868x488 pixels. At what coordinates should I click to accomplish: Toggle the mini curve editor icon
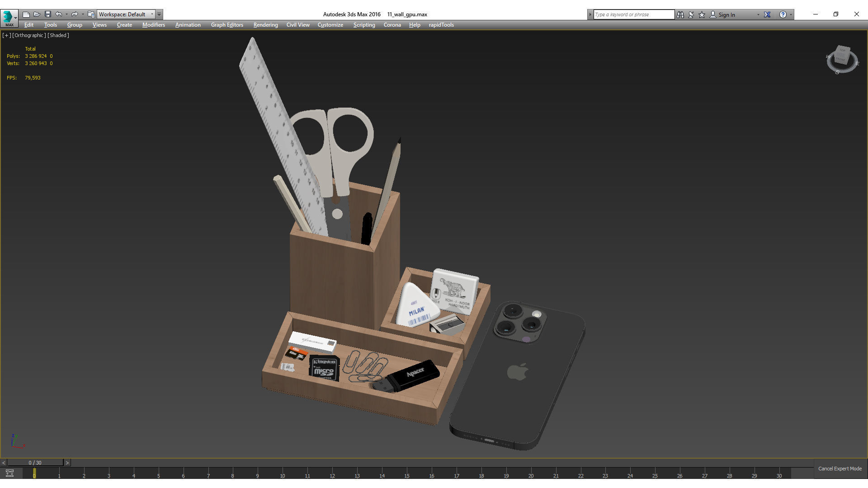[x=9, y=473]
